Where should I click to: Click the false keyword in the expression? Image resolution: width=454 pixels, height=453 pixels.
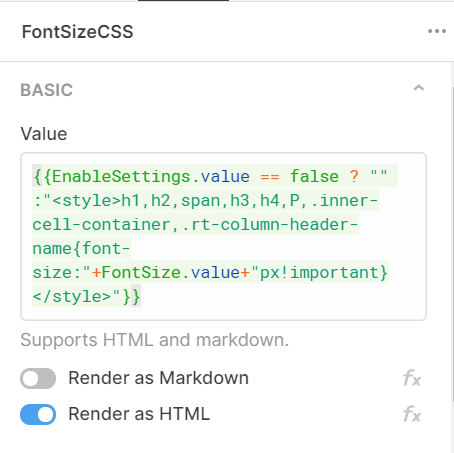[x=314, y=176]
